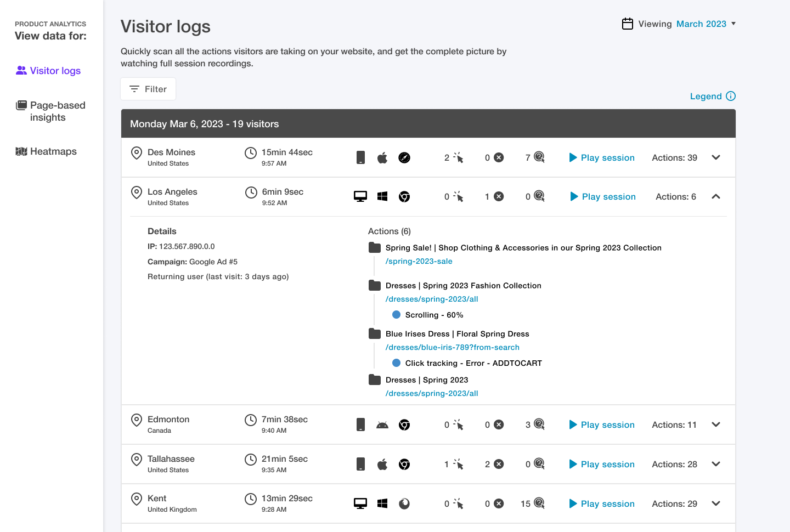790x532 pixels.
Task: Click the Spring Sale! page folder icon
Action: (375, 247)
